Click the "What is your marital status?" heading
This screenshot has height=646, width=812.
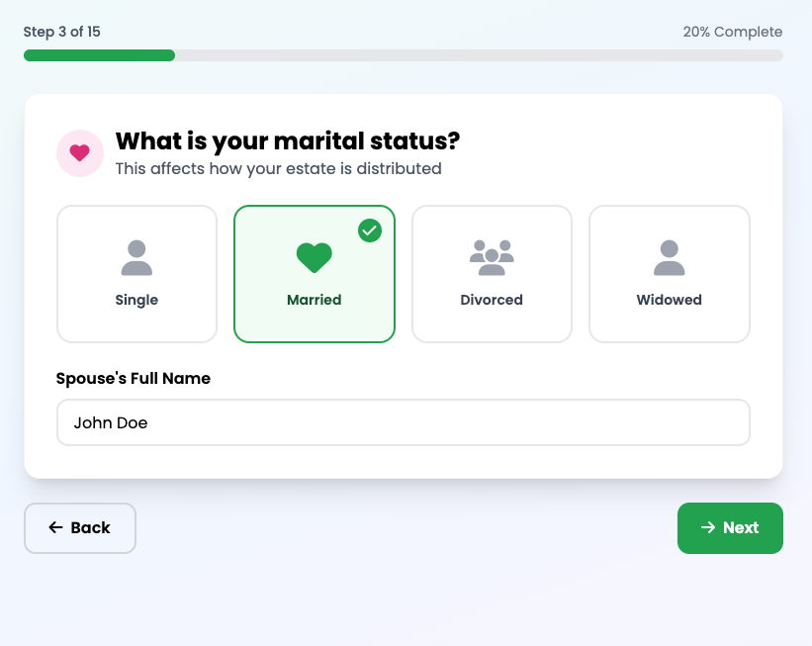[288, 141]
